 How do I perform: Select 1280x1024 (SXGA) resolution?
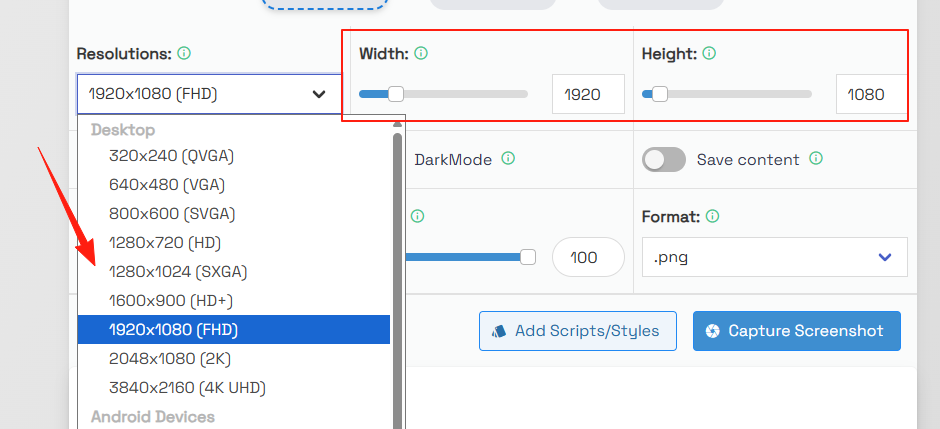[x=234, y=272]
